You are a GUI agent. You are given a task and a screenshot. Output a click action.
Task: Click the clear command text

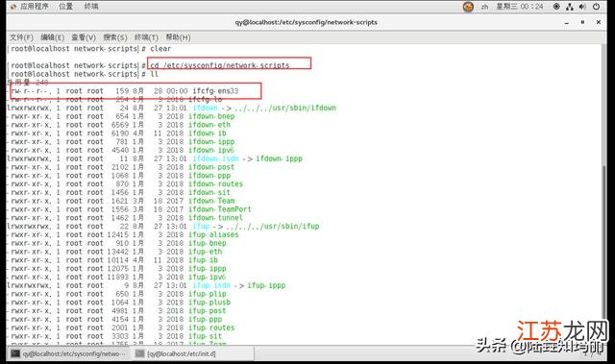[x=160, y=49]
